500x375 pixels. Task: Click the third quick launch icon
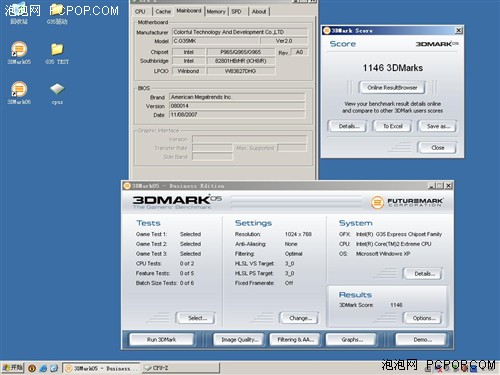(54, 368)
